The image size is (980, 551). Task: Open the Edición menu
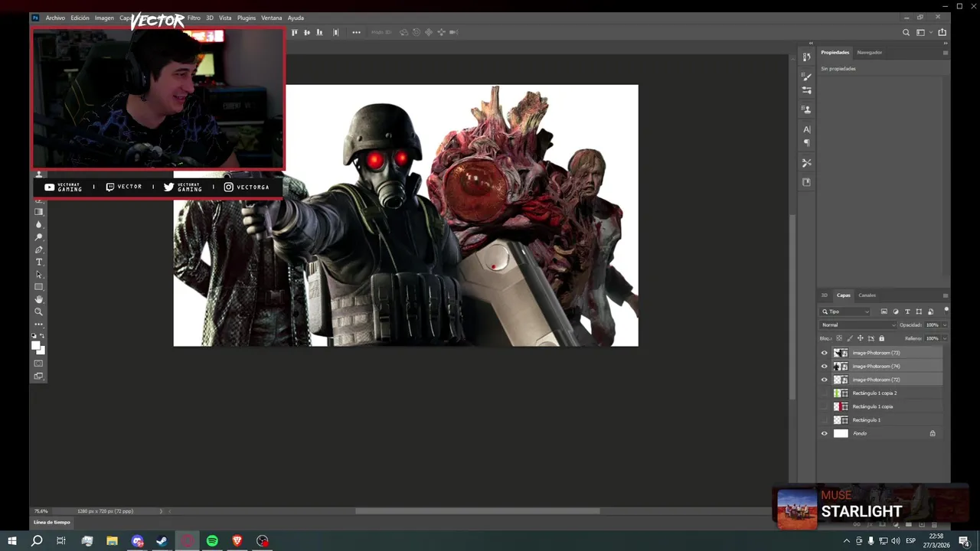pos(80,18)
